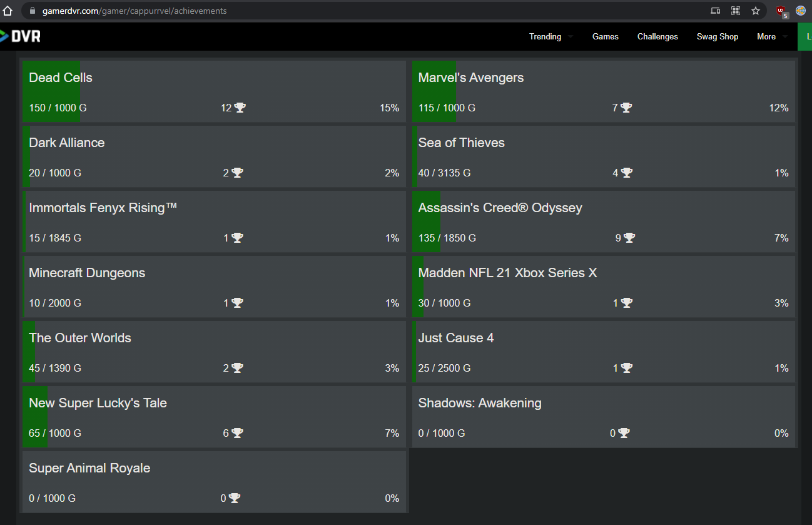812x525 pixels.
Task: Click the Gamer DVR logo
Action: (x=20, y=36)
